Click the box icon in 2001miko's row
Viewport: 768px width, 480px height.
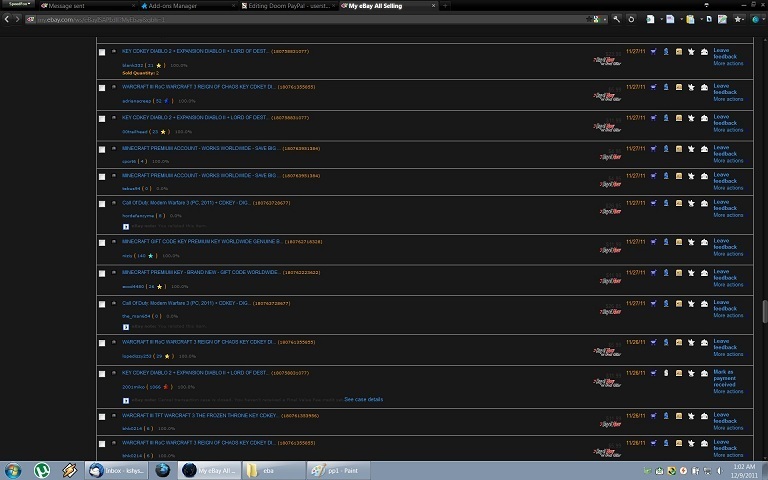point(679,373)
